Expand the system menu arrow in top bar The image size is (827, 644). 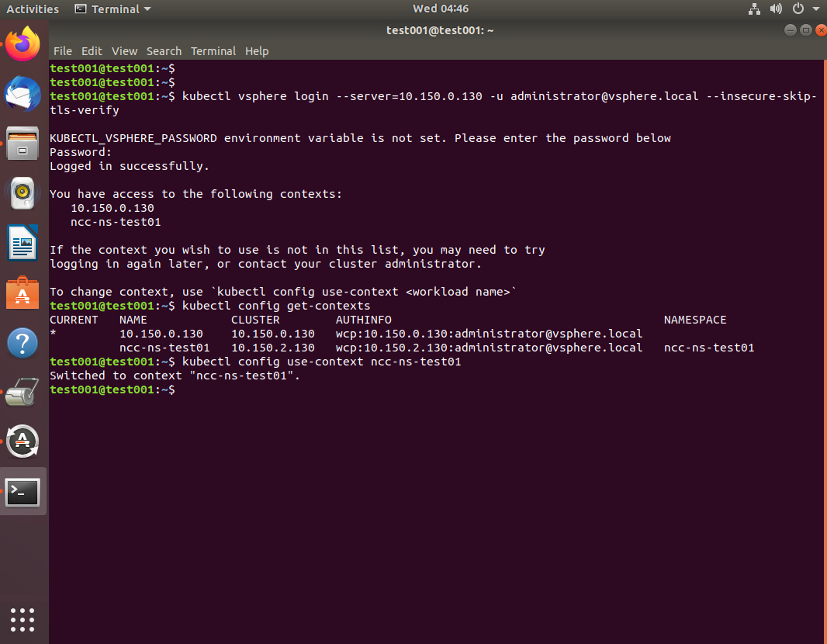point(816,9)
